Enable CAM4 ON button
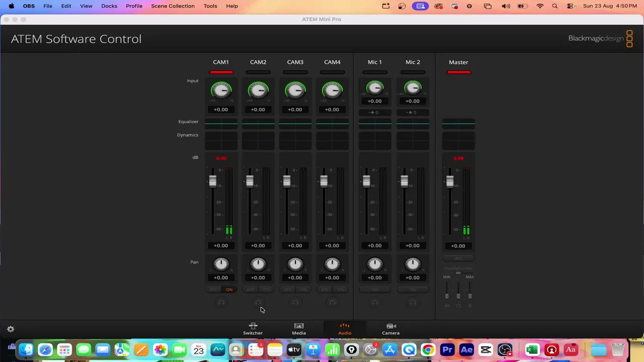644x362 pixels. [341, 290]
